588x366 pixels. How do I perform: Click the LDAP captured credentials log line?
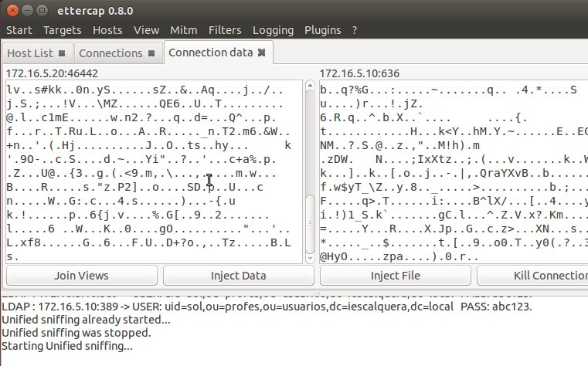click(267, 307)
